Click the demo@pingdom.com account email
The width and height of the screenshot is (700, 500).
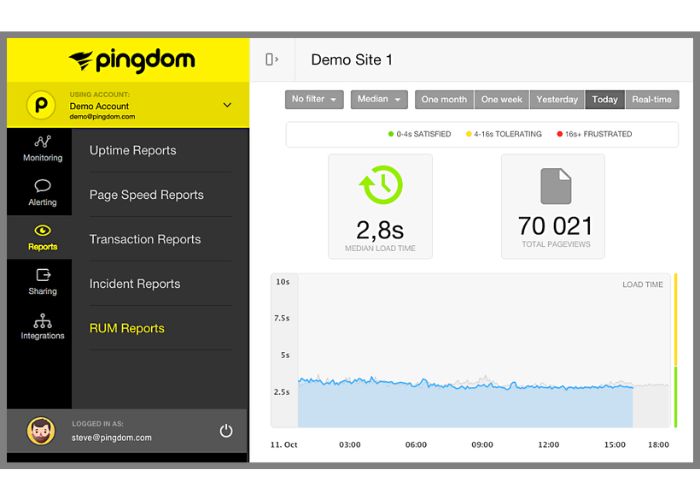[102, 117]
